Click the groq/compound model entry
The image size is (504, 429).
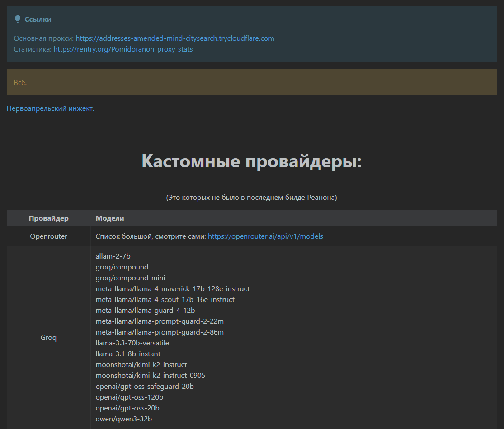pos(122,267)
